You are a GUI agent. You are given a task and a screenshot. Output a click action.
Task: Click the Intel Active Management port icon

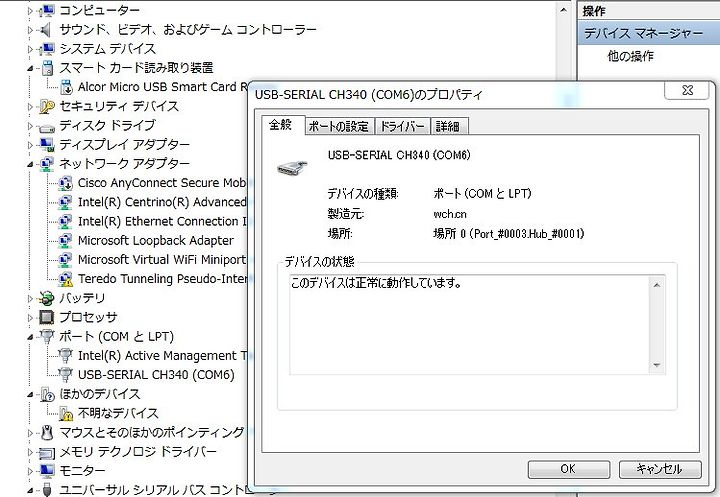66,356
